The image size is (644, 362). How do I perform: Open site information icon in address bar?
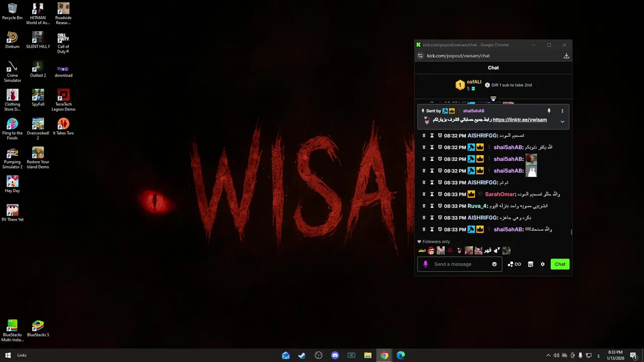[421, 56]
